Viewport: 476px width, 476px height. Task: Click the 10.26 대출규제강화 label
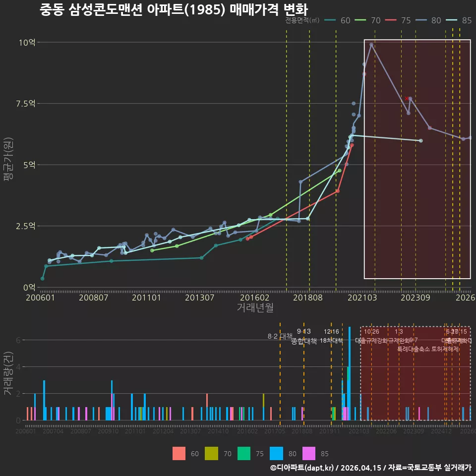[371, 336]
